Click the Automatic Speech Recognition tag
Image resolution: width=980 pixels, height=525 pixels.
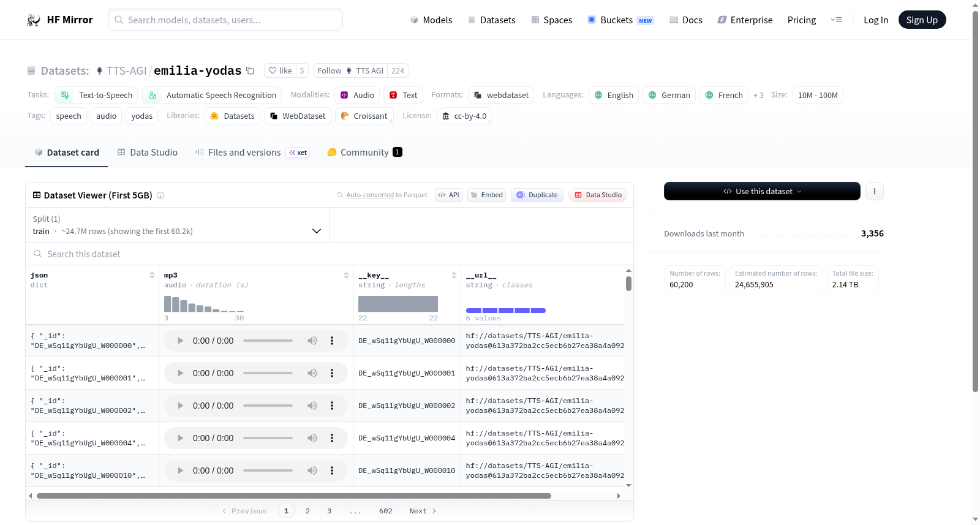click(x=212, y=96)
